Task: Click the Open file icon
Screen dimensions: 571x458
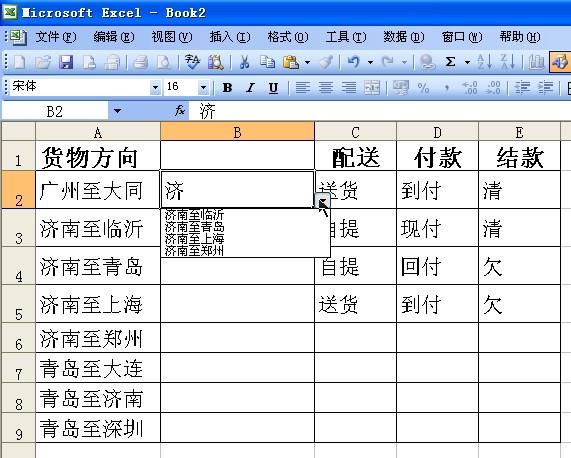Action: point(43,62)
